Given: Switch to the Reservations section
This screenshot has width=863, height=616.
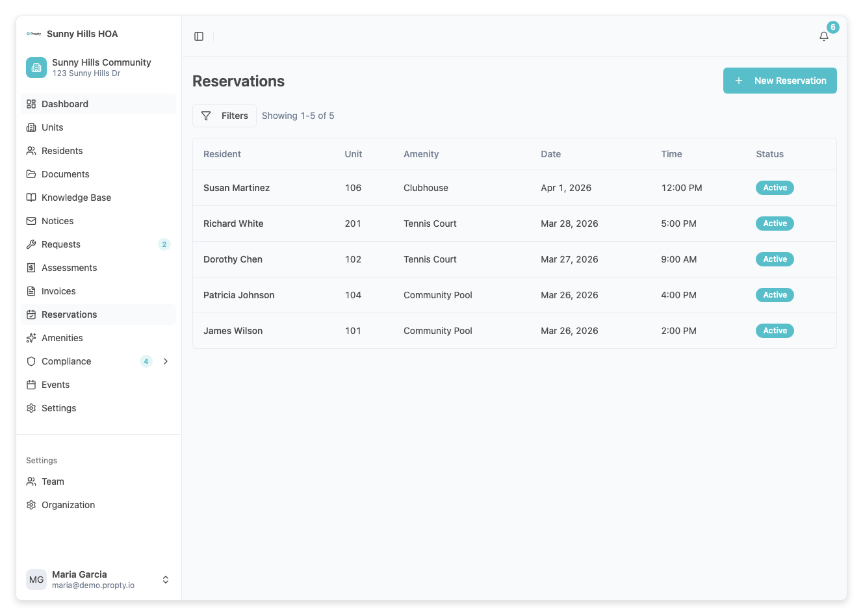Looking at the screenshot, I should point(69,314).
